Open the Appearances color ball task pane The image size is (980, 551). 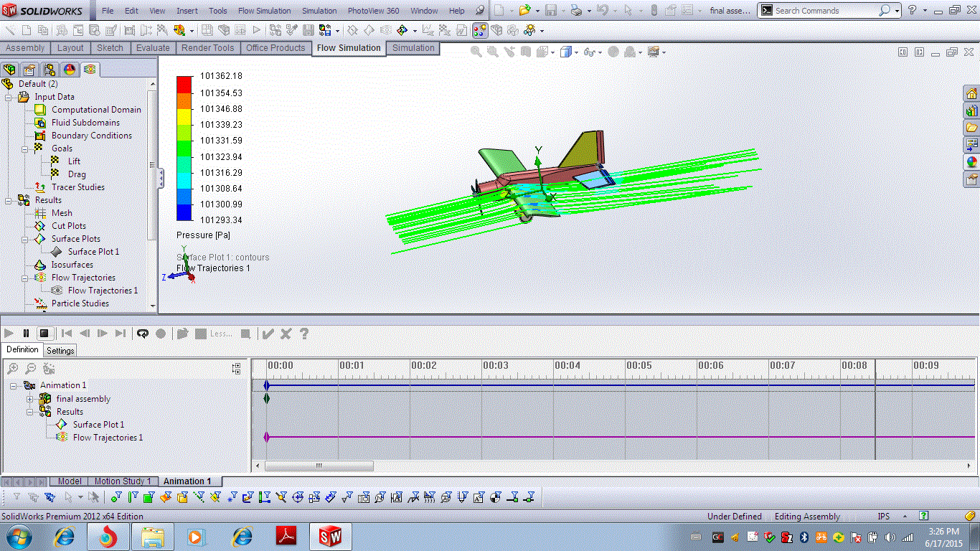[971, 162]
